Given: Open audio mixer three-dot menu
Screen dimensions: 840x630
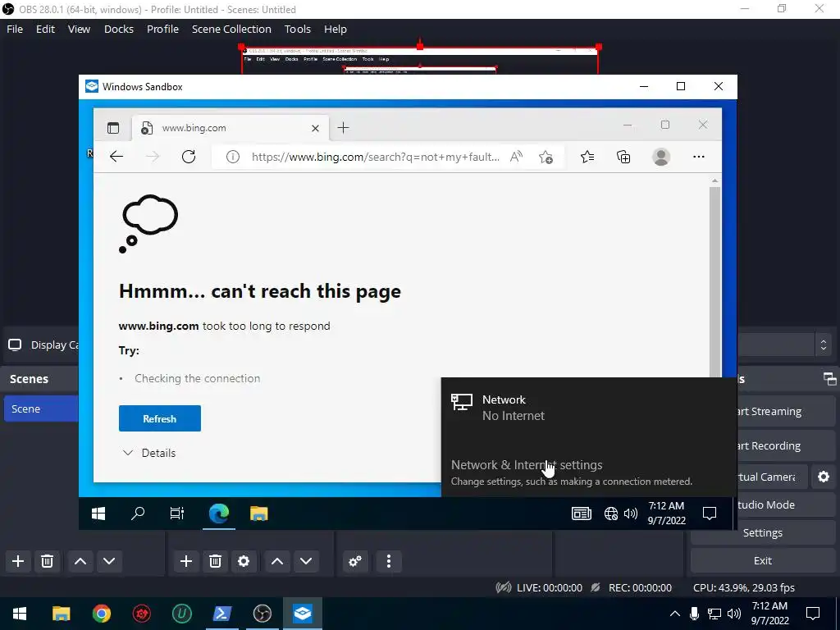Looking at the screenshot, I should click(388, 561).
